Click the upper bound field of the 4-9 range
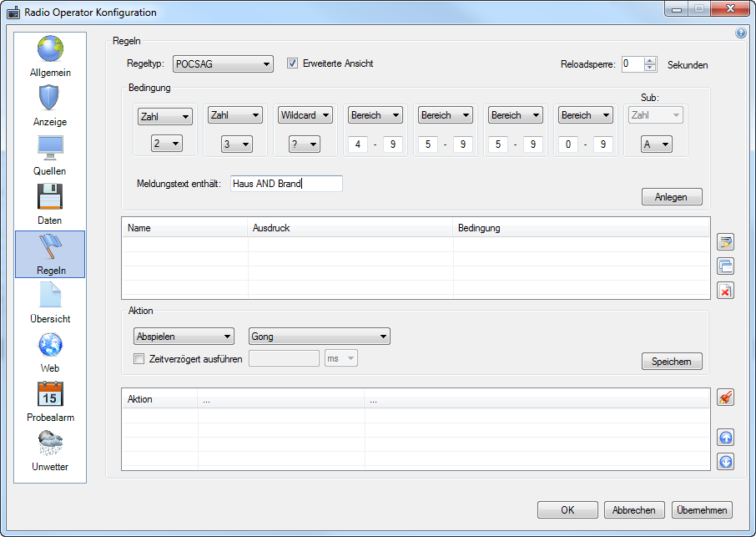The image size is (756, 537). click(393, 144)
